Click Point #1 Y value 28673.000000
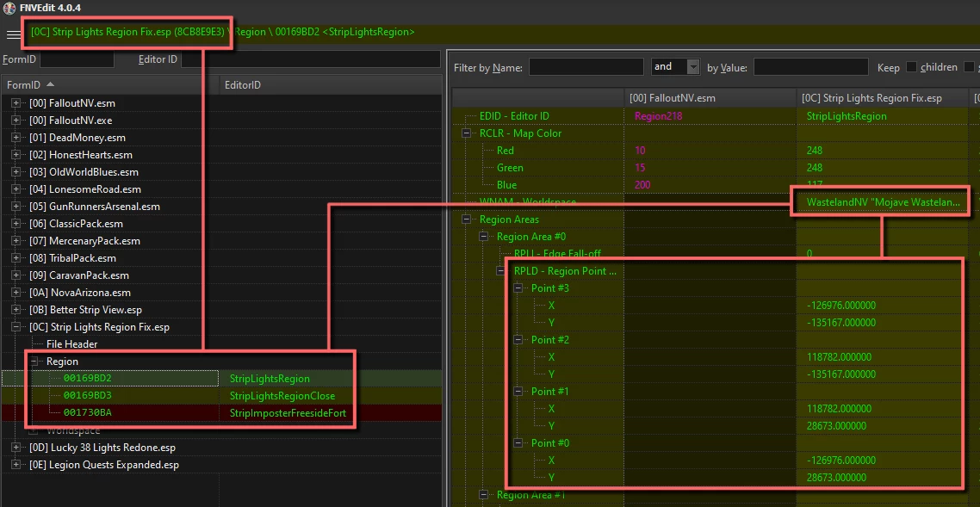 (x=836, y=426)
